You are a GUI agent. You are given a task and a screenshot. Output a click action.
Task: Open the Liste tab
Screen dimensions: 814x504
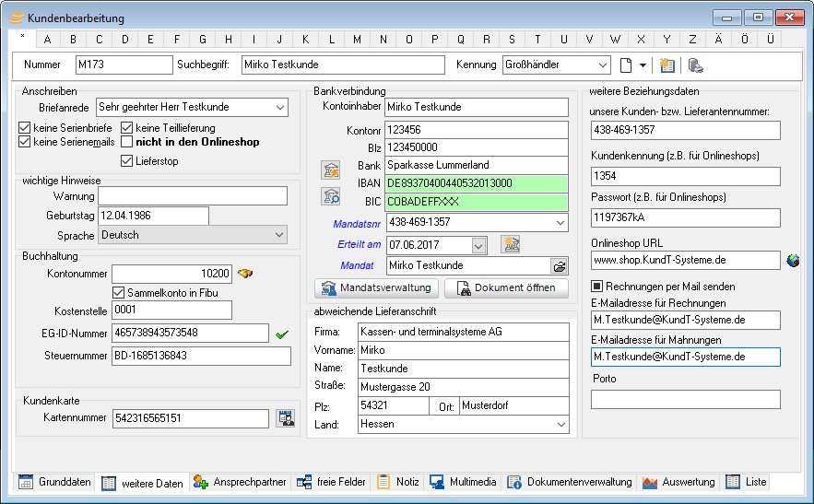click(x=747, y=482)
